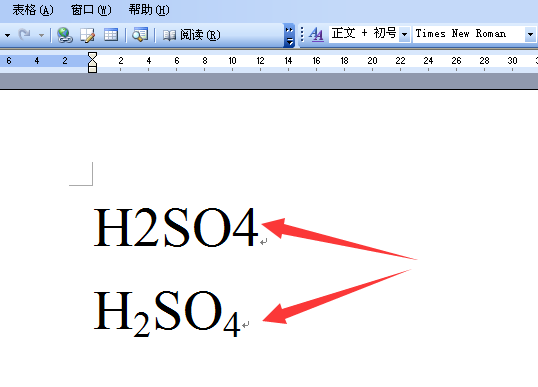Screen dimensions: 538x387
Task: Place cursor at end of H2SO4 first line
Action: (x=259, y=227)
